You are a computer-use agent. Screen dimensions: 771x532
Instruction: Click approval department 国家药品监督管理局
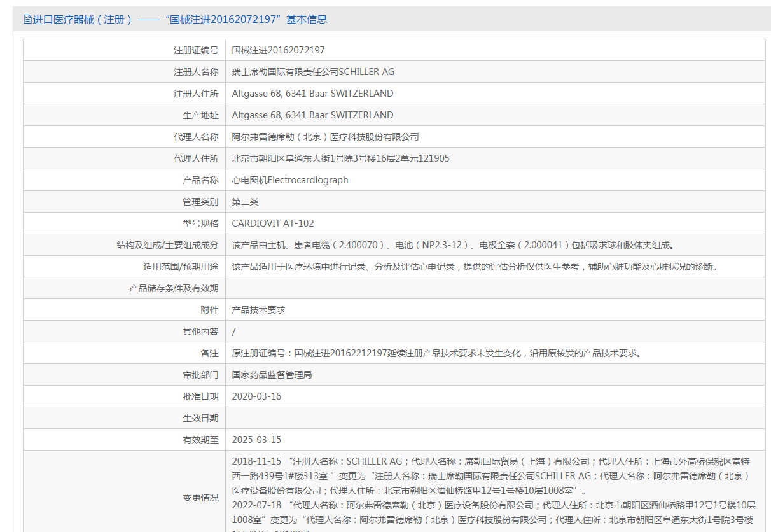point(272,375)
